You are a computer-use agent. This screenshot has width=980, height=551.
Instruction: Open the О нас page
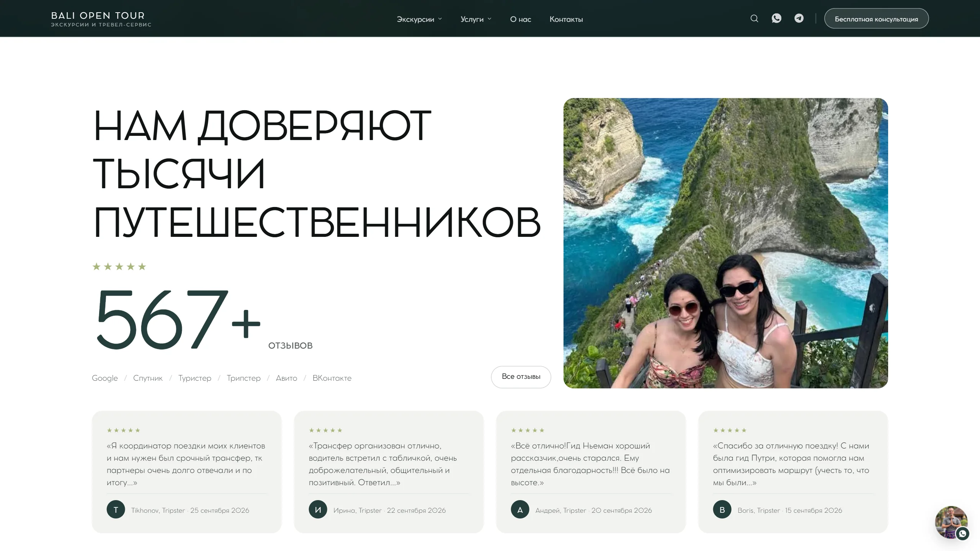pos(520,19)
